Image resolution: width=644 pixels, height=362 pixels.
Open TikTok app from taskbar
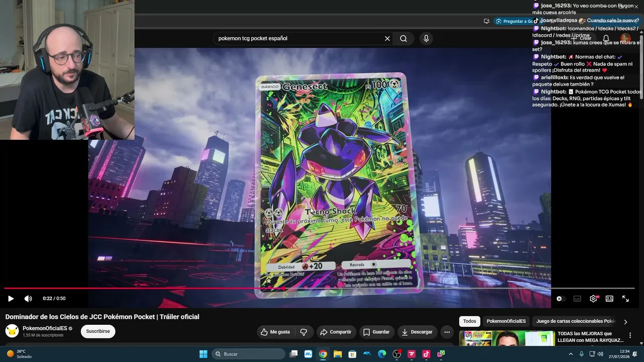coord(426,354)
